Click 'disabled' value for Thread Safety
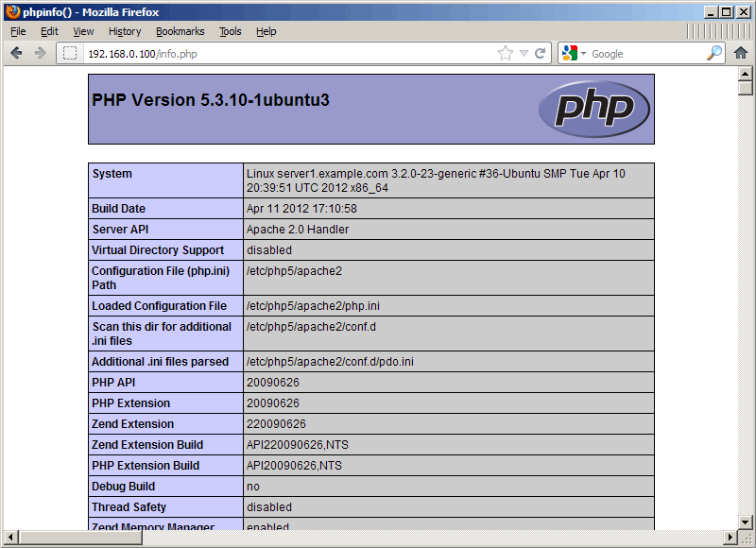 point(269,507)
